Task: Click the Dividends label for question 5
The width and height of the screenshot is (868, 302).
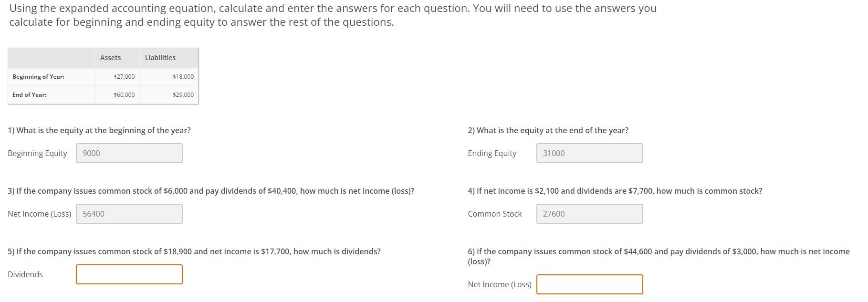Action: pyautogui.click(x=25, y=274)
